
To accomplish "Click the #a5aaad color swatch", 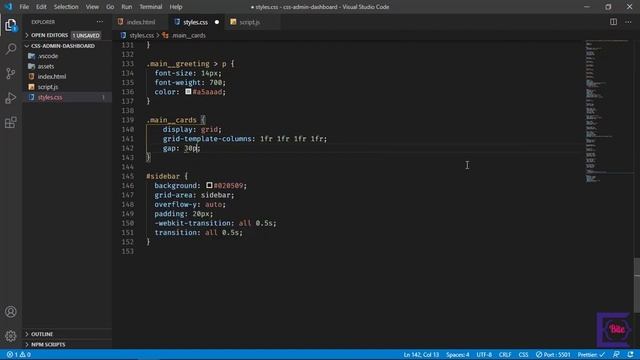I will [x=188, y=92].
